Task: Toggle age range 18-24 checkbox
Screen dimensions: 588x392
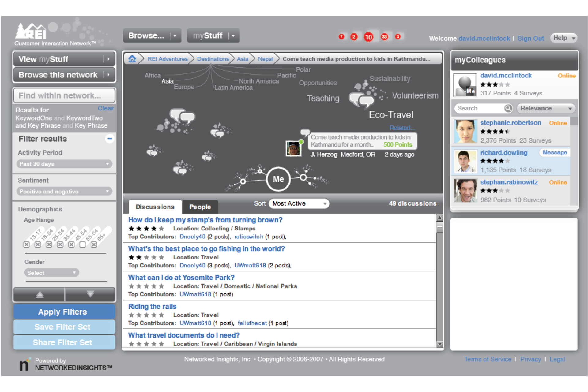Action: [x=38, y=245]
